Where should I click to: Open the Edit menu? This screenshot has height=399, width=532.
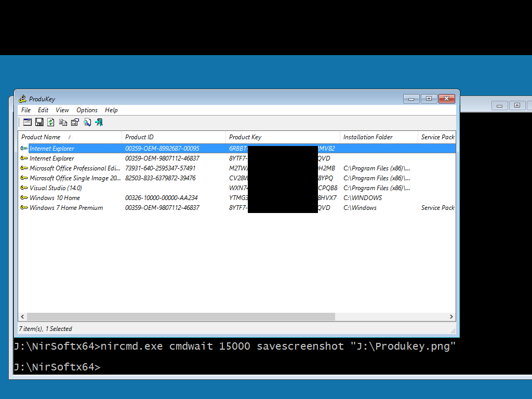(x=43, y=110)
